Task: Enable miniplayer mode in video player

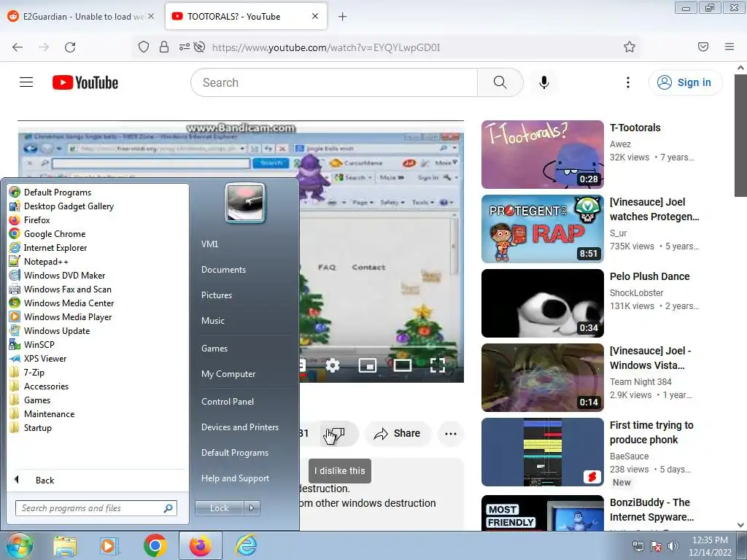Action: (x=368, y=366)
